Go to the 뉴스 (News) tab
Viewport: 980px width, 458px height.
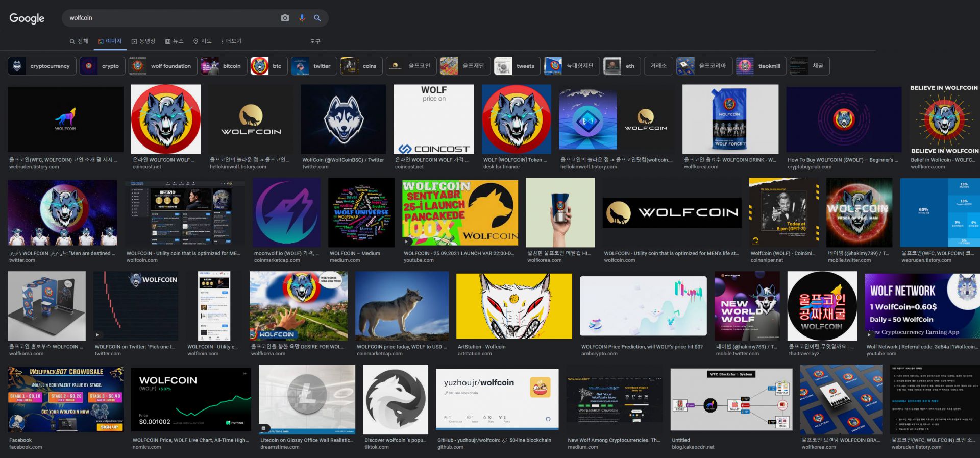174,41
